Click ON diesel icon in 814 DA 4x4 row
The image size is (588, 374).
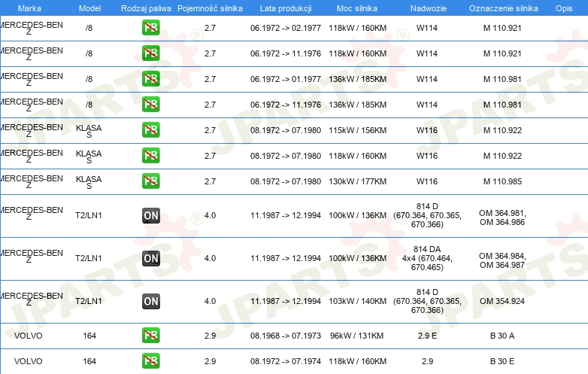pos(150,258)
